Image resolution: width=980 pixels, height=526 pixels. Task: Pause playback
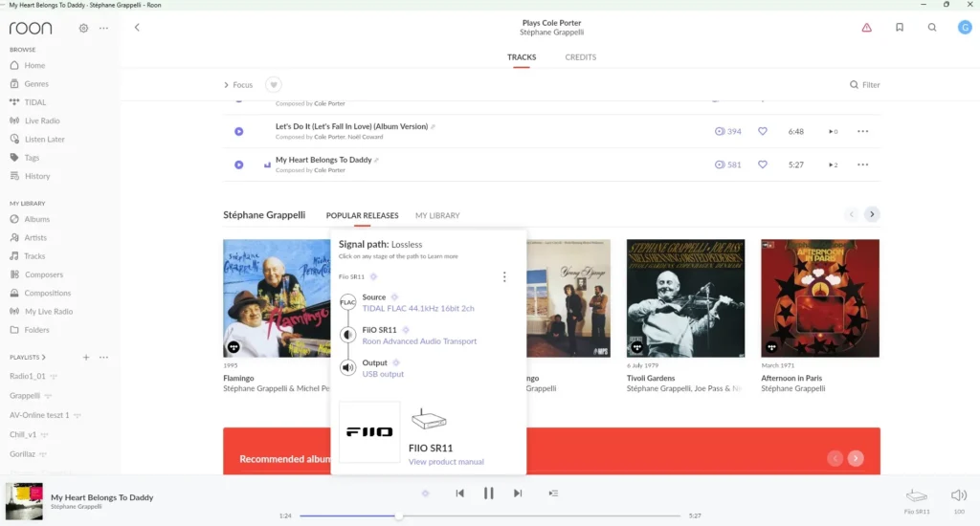click(x=489, y=493)
